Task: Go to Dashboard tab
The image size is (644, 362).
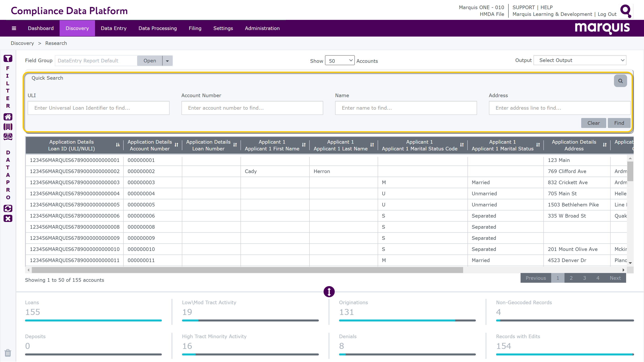Action: click(41, 28)
